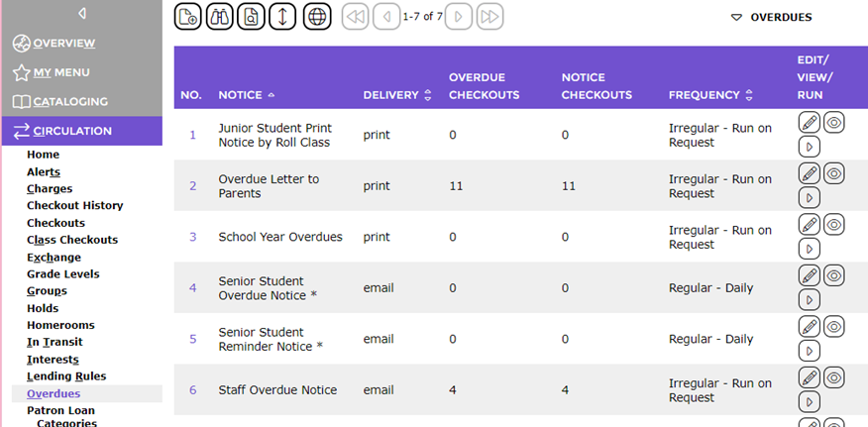Open the Overview menu
The image size is (868, 427).
point(54,44)
